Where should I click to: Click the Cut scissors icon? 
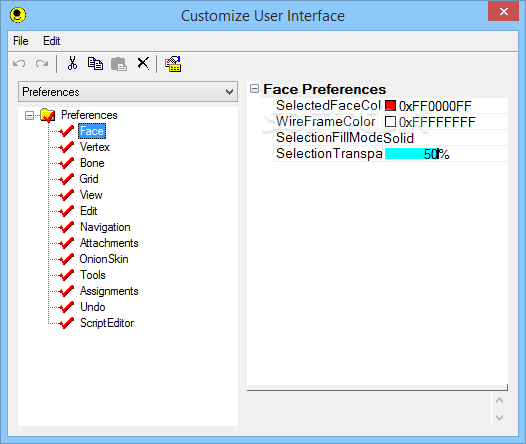click(x=72, y=63)
